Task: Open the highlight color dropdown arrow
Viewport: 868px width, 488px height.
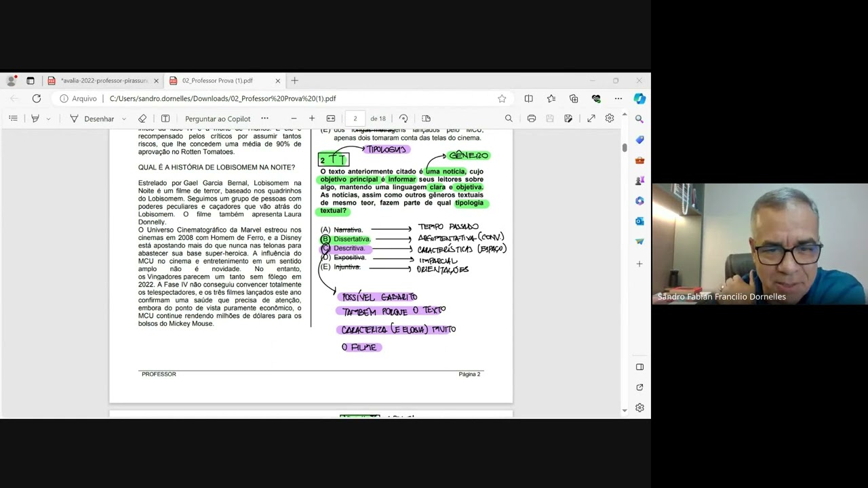Action: (48, 119)
